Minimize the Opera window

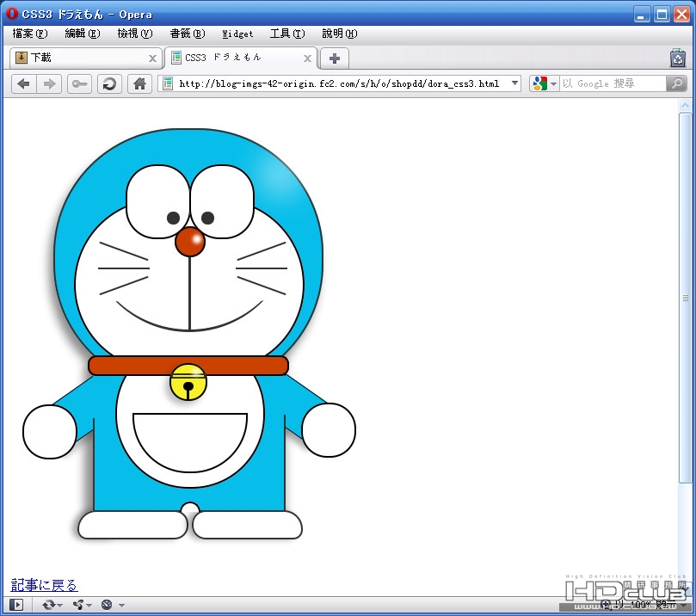[641, 15]
